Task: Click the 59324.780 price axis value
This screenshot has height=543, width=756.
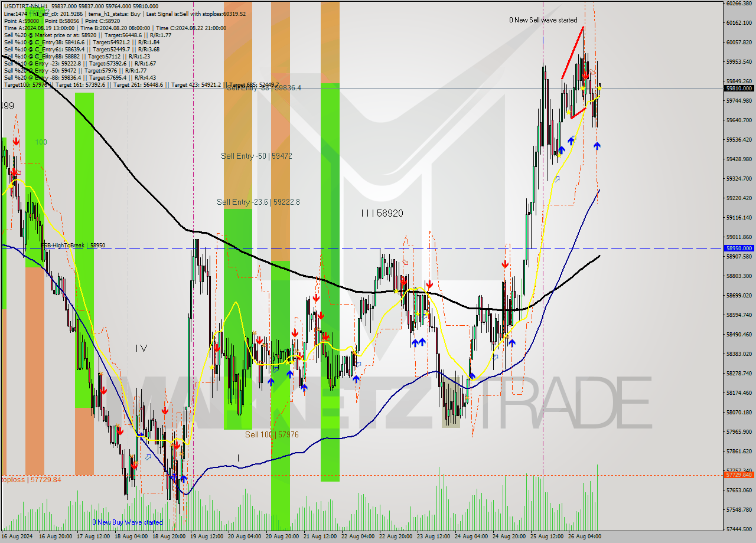Action: (739, 178)
